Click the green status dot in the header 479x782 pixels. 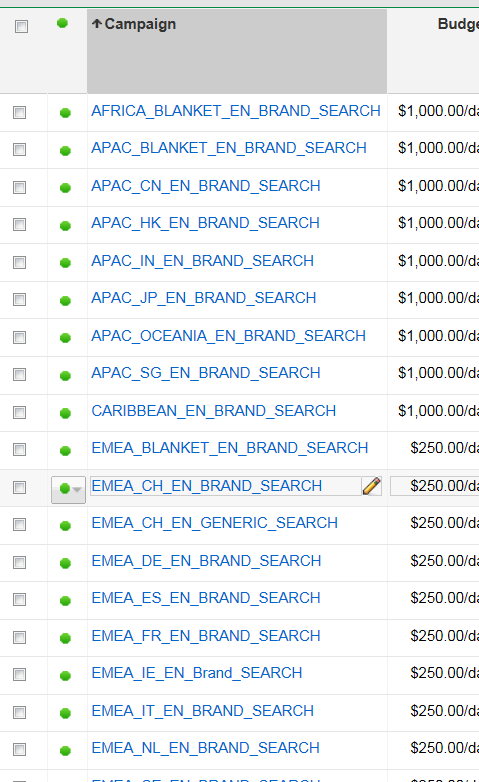(62, 23)
